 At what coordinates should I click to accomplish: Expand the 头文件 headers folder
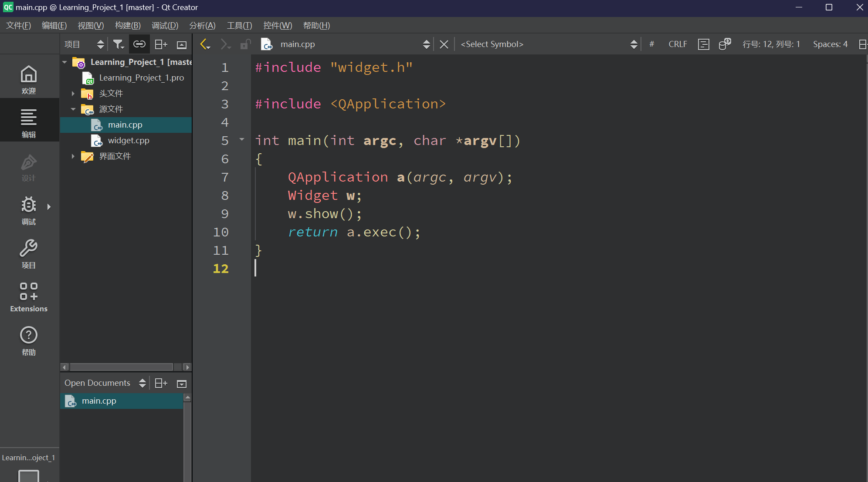click(x=73, y=94)
